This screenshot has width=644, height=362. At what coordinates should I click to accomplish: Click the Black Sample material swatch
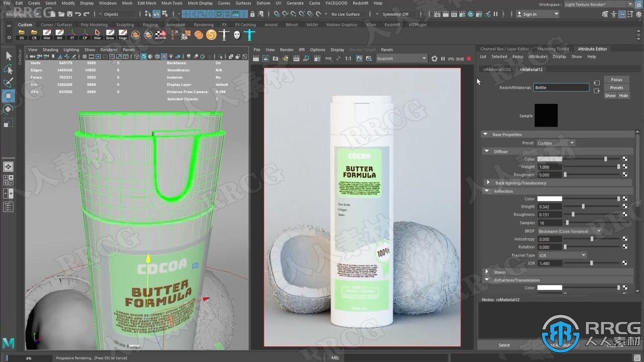(x=546, y=116)
